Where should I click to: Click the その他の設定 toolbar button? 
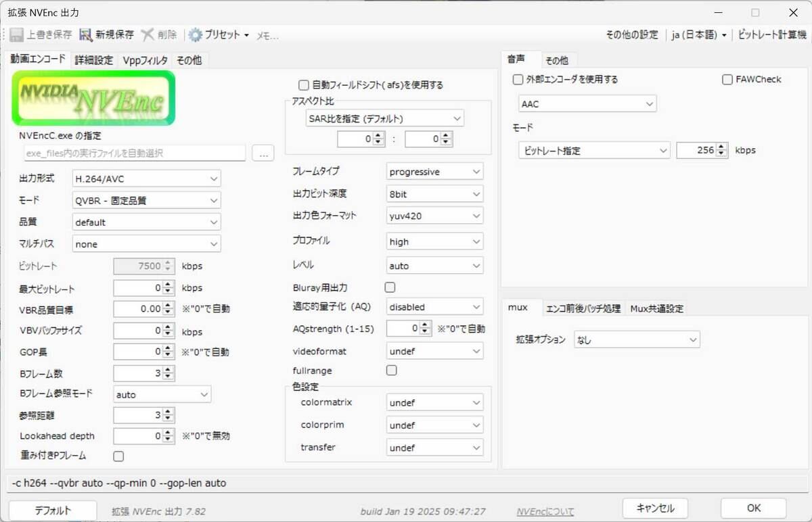631,34
